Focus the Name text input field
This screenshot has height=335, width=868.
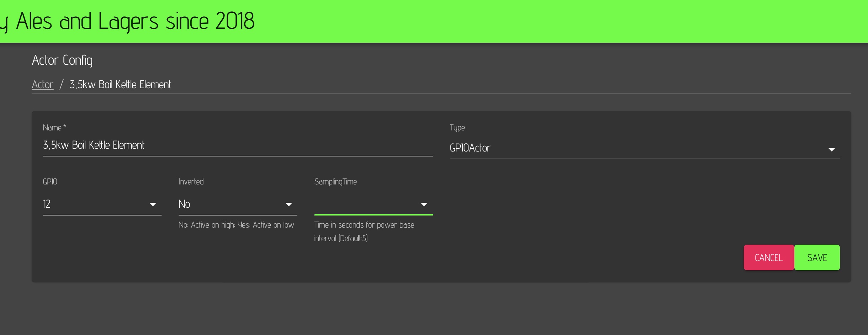click(237, 145)
